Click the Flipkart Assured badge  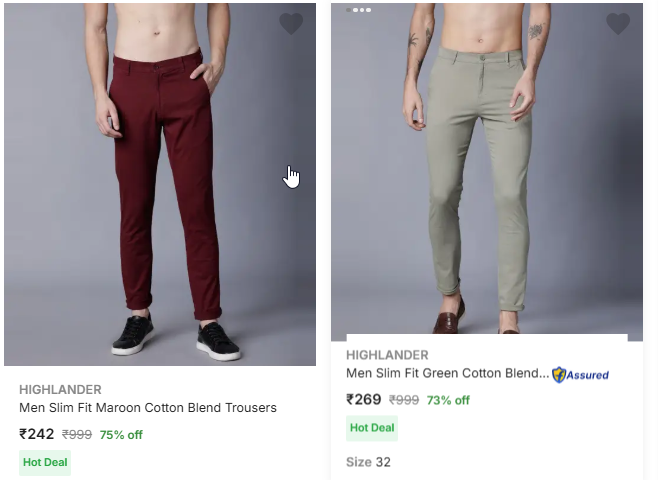tap(581, 375)
